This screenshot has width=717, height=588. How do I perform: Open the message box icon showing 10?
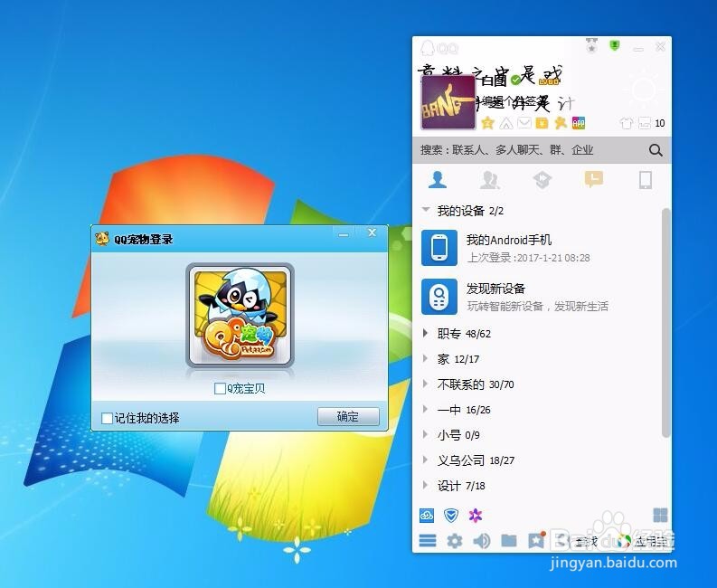coord(645,123)
